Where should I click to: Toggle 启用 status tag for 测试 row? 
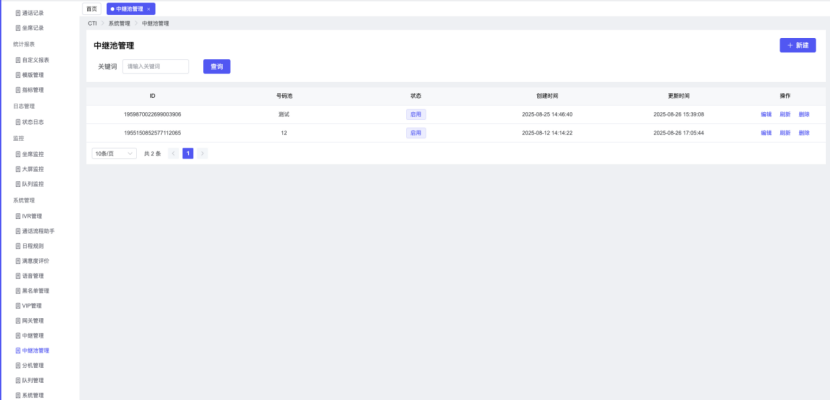coord(416,115)
